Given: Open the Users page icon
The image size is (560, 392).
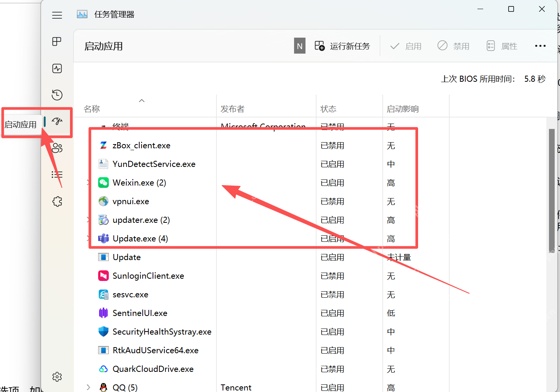Looking at the screenshot, I should coord(57,148).
